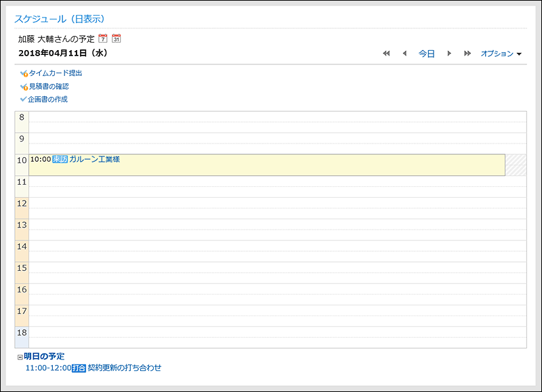Image resolution: width=542 pixels, height=392 pixels.
Task: Open the スケジュール（日表示） title link
Action: (x=60, y=19)
